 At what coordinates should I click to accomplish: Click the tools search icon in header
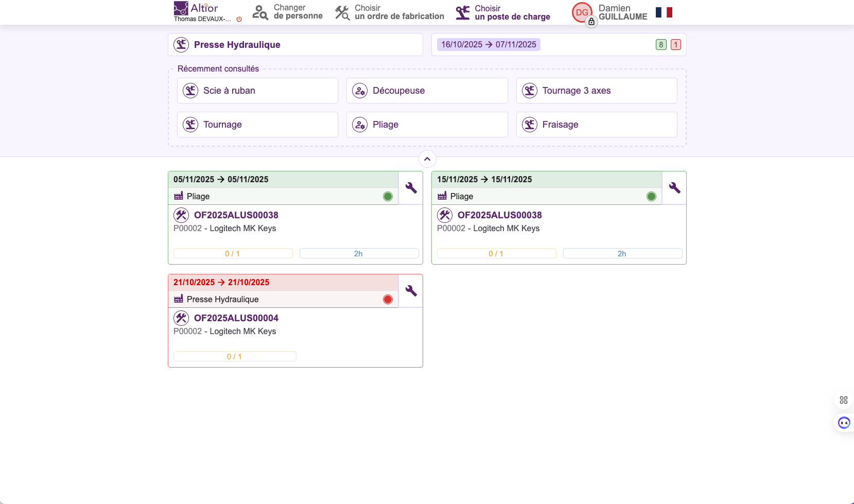click(342, 12)
